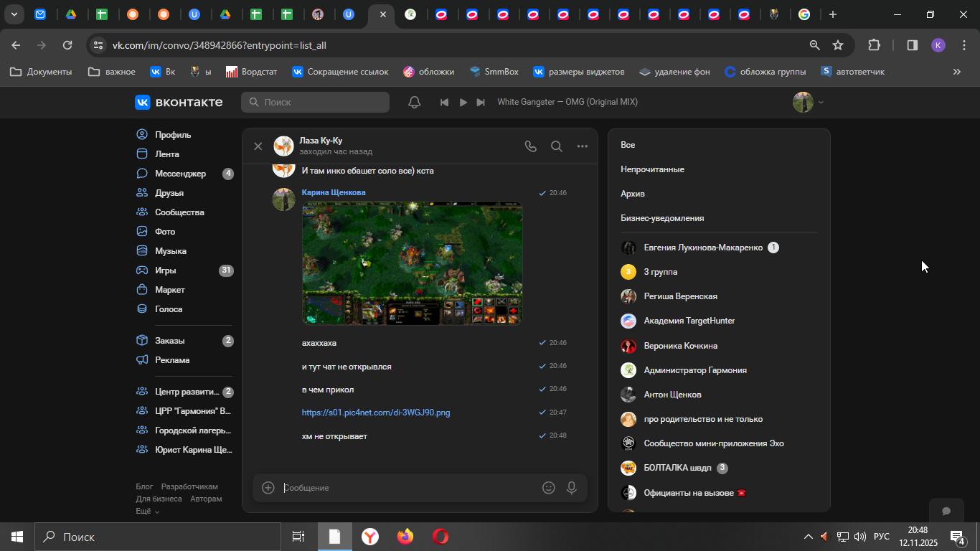Show hidden system tray icons
Screen dimensions: 980x551
tap(809, 537)
